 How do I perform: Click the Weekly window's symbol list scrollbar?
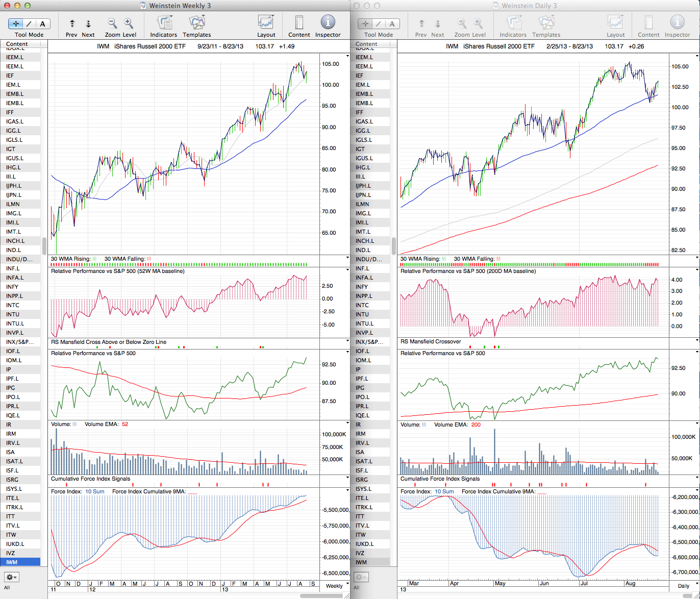44,245
